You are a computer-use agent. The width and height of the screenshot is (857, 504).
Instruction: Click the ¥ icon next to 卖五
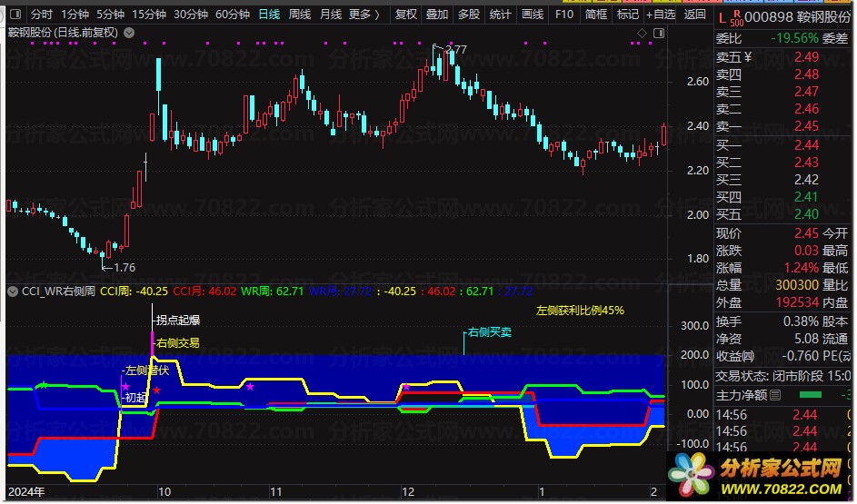pos(749,57)
